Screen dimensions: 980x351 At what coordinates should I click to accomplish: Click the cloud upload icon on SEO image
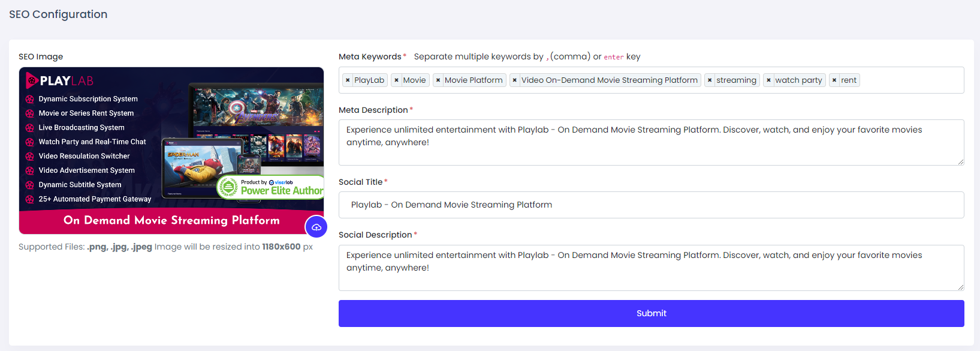(316, 227)
